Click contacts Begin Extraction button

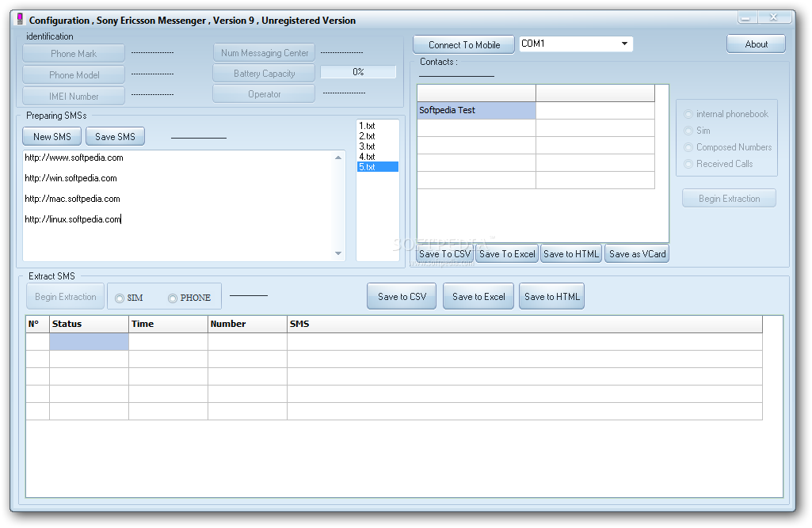click(729, 198)
